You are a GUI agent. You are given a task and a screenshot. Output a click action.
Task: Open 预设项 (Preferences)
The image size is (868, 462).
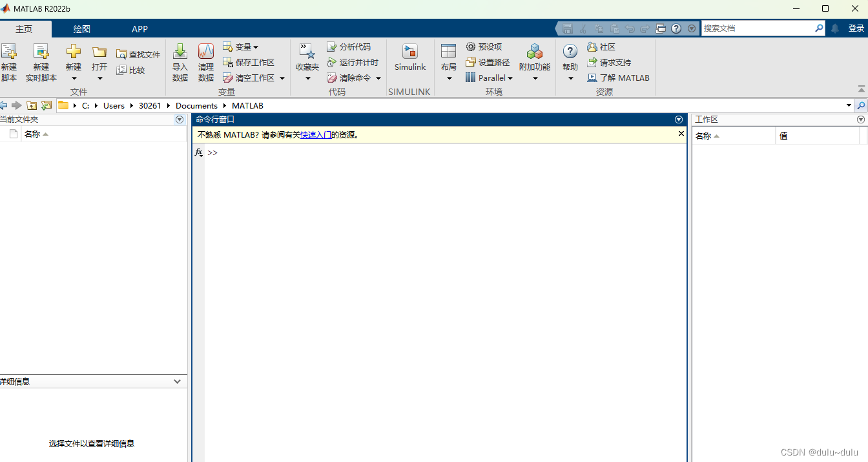484,47
